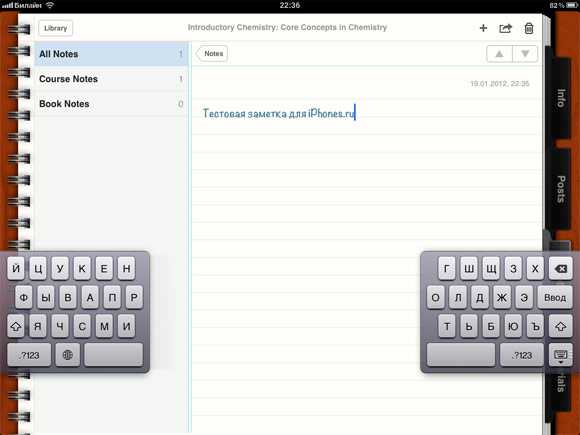Image resolution: width=580 pixels, height=435 pixels.
Task: Select the Course Notes category
Action: (111, 79)
